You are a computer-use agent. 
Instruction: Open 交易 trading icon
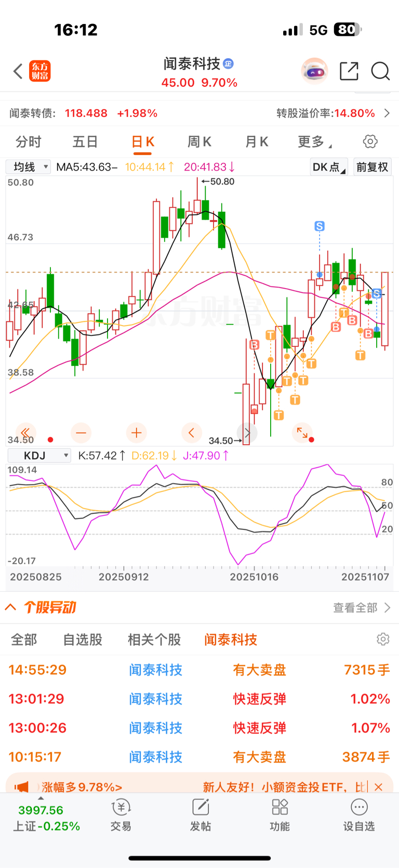click(121, 815)
